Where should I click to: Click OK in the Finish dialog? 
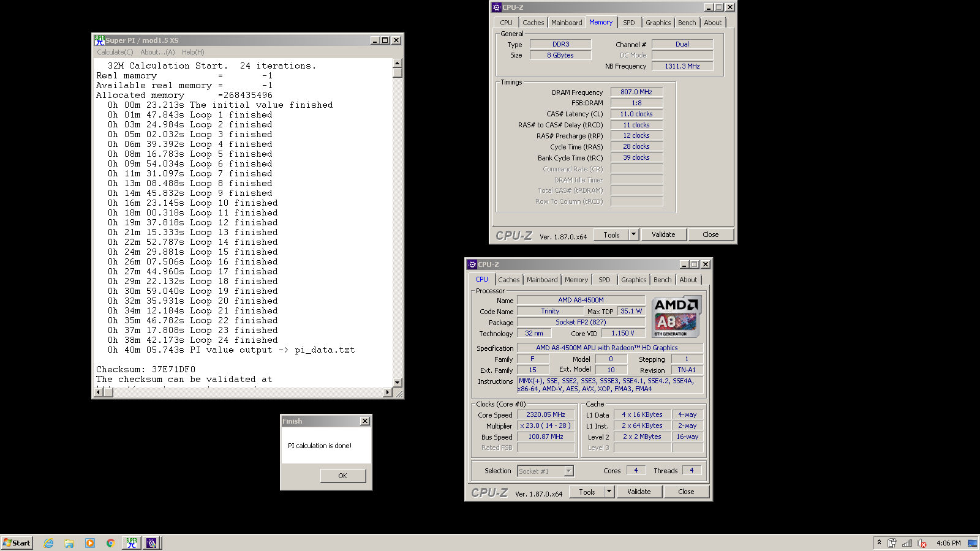tap(342, 476)
